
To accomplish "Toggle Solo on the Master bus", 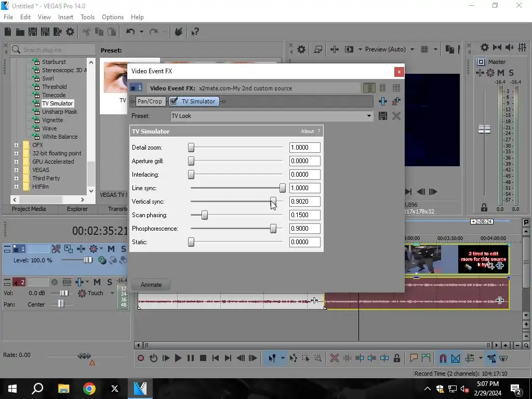I will click(x=511, y=73).
